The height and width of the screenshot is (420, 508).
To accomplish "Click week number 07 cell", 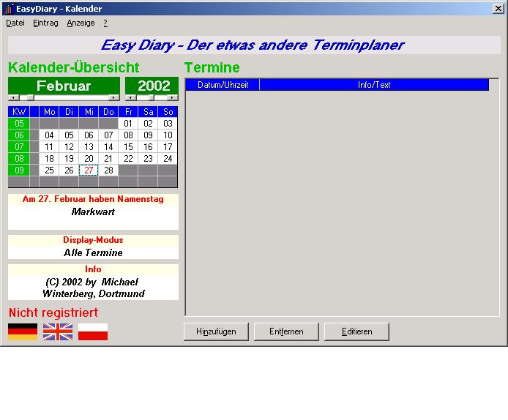I will point(19,147).
